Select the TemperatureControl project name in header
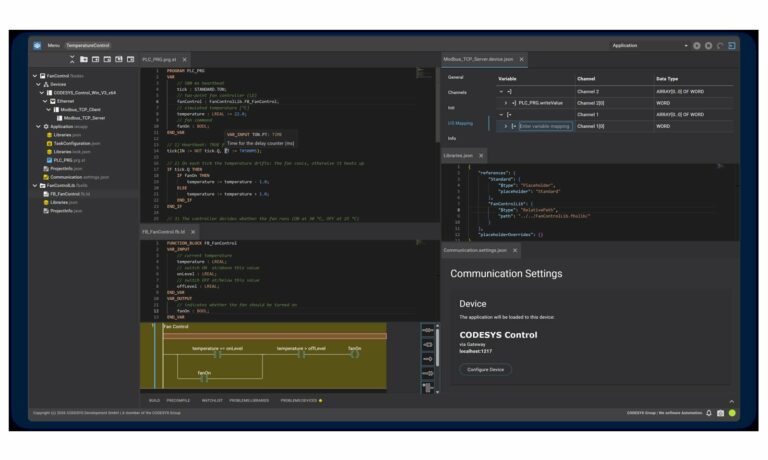The image size is (768, 460). (x=88, y=46)
